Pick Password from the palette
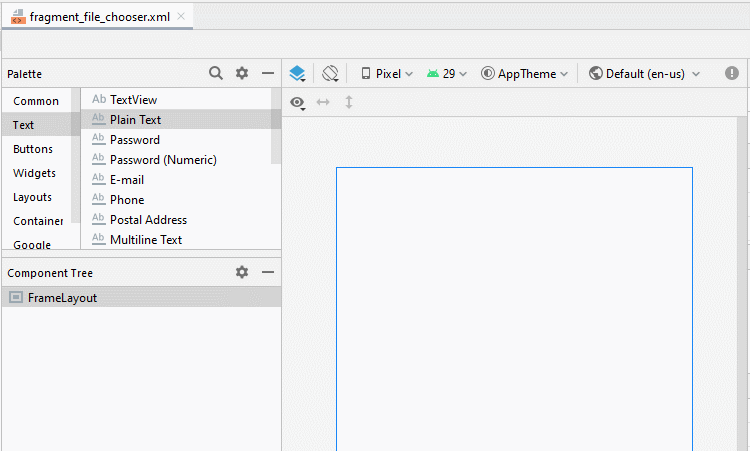This screenshot has width=750, height=451. pyautogui.click(x=176, y=140)
